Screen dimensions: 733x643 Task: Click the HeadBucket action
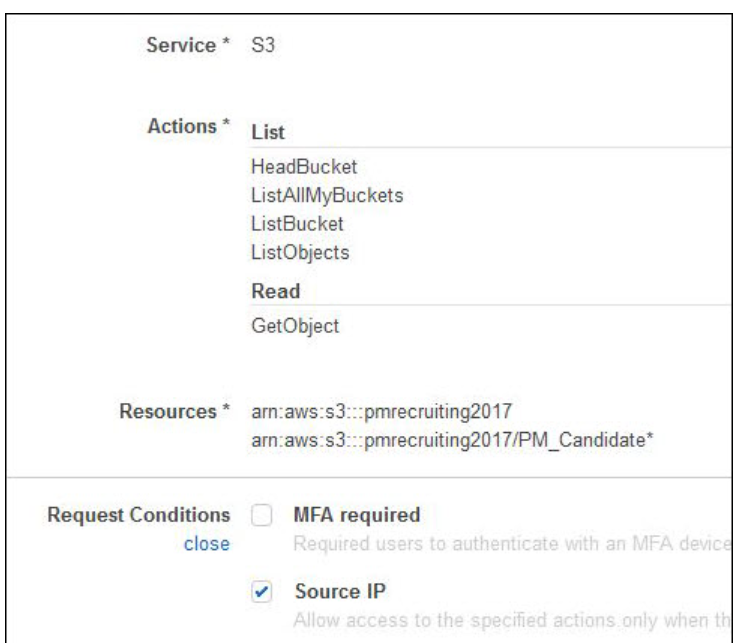(x=304, y=165)
